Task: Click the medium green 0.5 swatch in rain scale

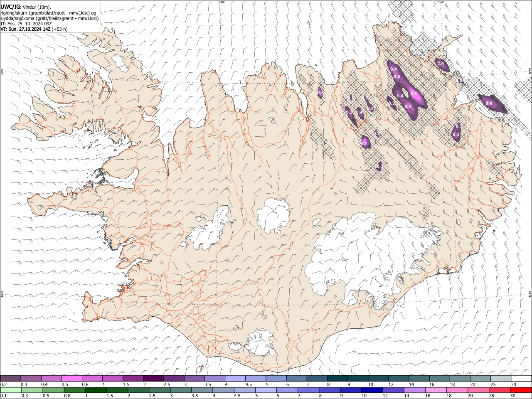Action: coord(54,390)
